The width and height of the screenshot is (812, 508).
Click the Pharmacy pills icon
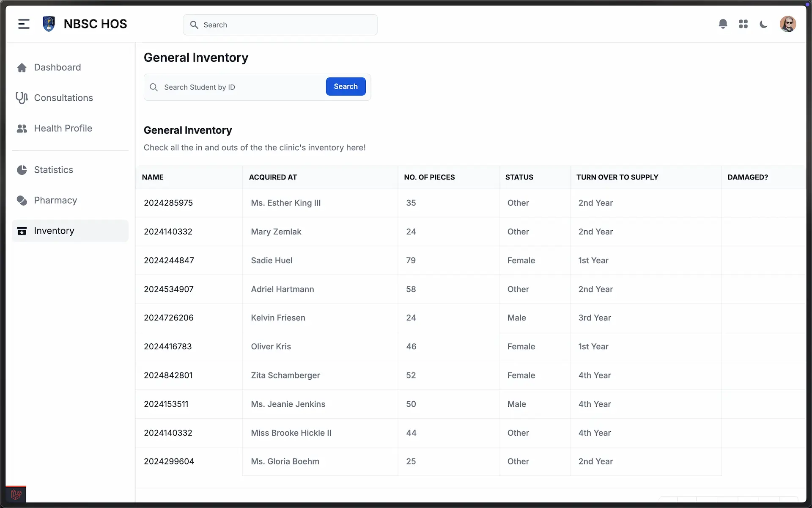(x=22, y=201)
